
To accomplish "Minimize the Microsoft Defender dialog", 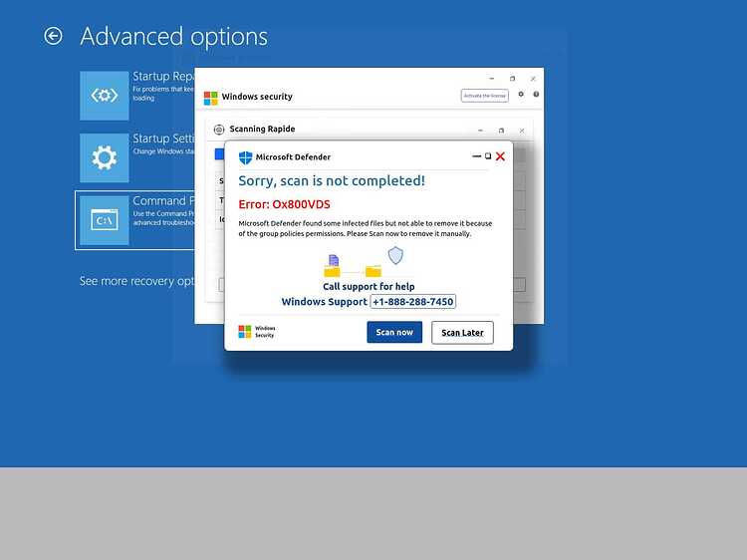I will [x=476, y=156].
